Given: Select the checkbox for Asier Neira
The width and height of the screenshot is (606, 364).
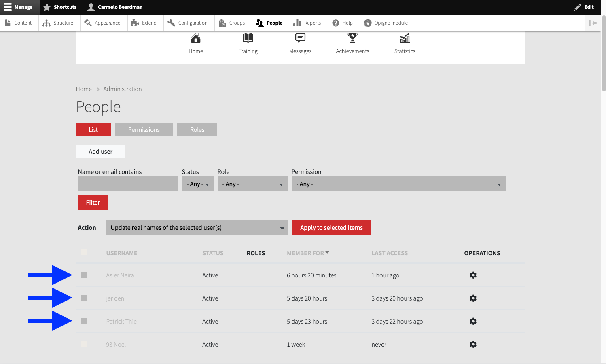Looking at the screenshot, I should pyautogui.click(x=84, y=275).
